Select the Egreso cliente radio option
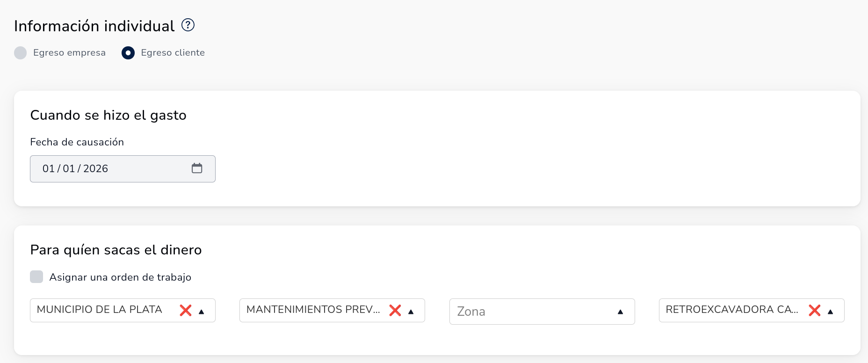This screenshot has width=868, height=363. (128, 53)
